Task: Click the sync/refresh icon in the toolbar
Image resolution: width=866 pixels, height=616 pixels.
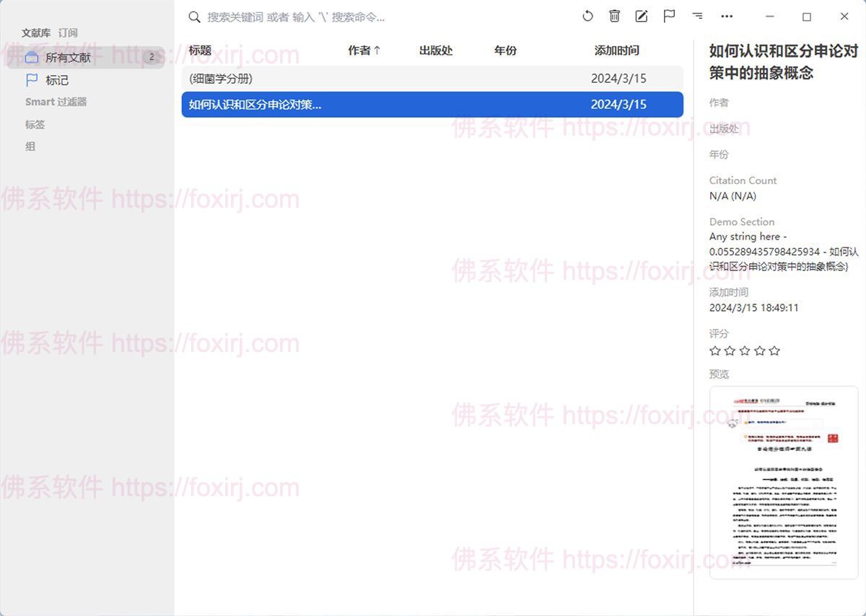Action: coord(587,16)
